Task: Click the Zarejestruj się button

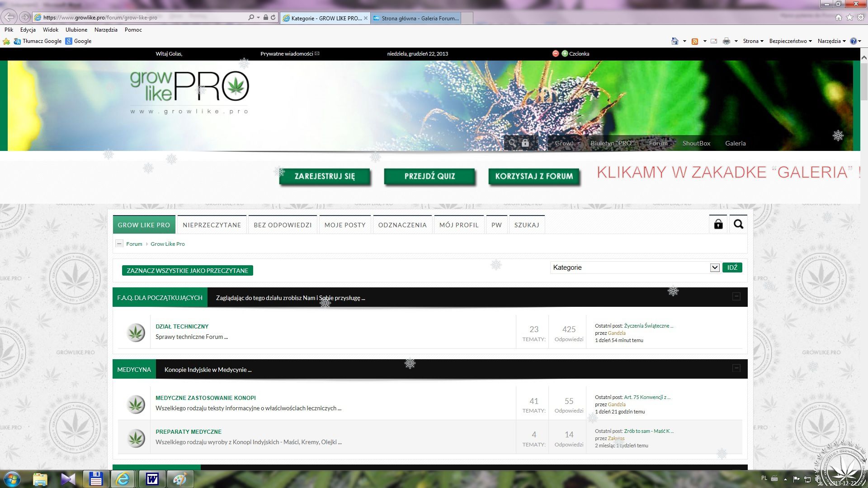Action: [x=325, y=176]
